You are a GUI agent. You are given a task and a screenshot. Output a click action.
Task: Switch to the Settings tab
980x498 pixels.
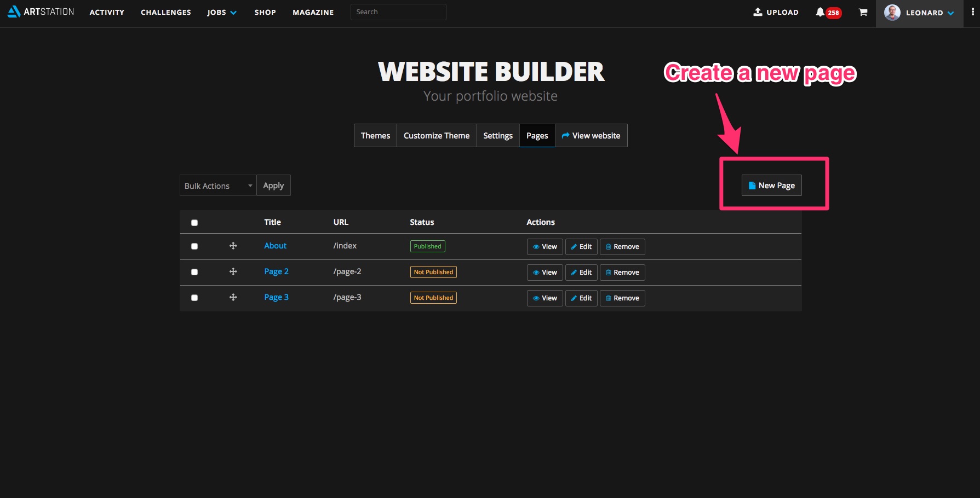(498, 135)
